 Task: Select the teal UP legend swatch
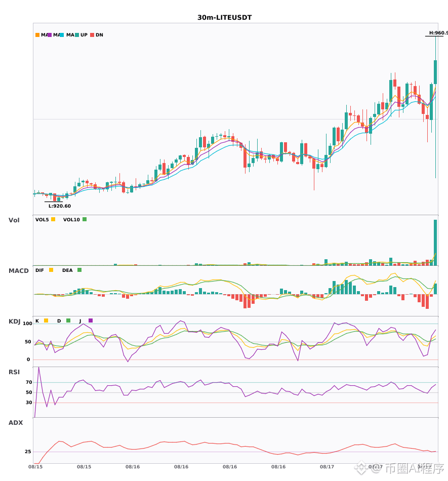(x=77, y=35)
